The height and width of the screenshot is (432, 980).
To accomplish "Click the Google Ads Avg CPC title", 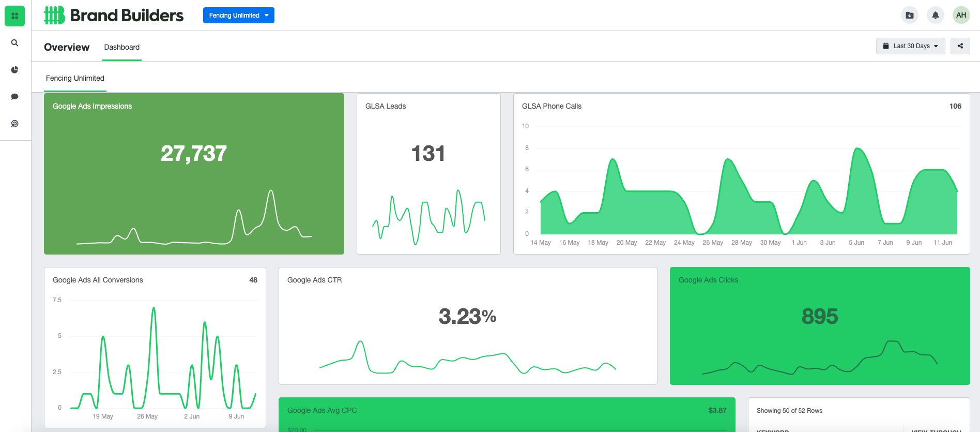I will pos(322,410).
